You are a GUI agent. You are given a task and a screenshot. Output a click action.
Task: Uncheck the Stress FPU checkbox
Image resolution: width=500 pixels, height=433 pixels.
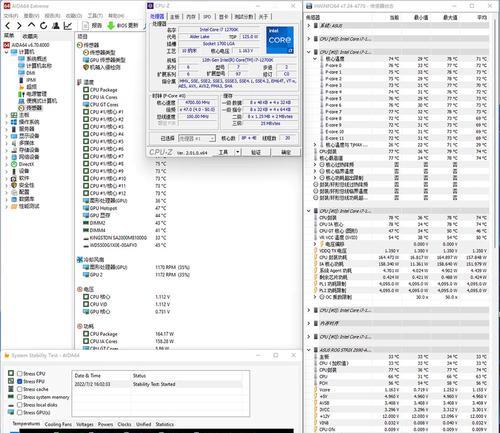[x=20, y=381]
